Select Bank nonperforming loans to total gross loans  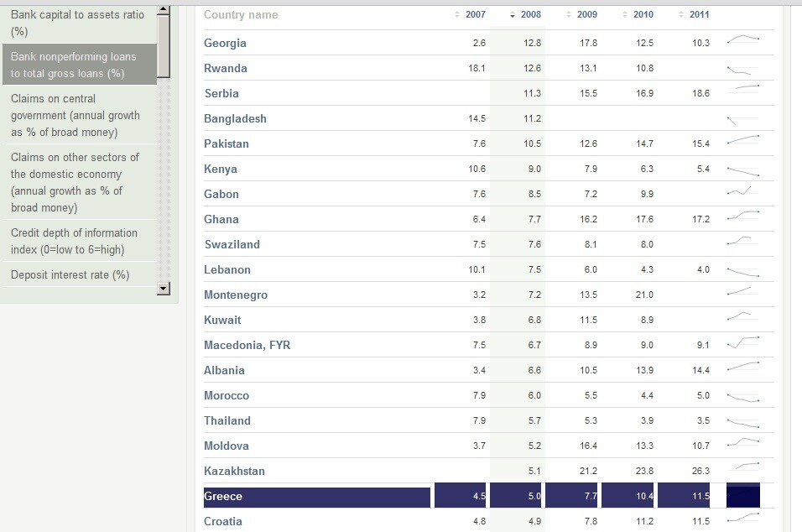pyautogui.click(x=80, y=65)
